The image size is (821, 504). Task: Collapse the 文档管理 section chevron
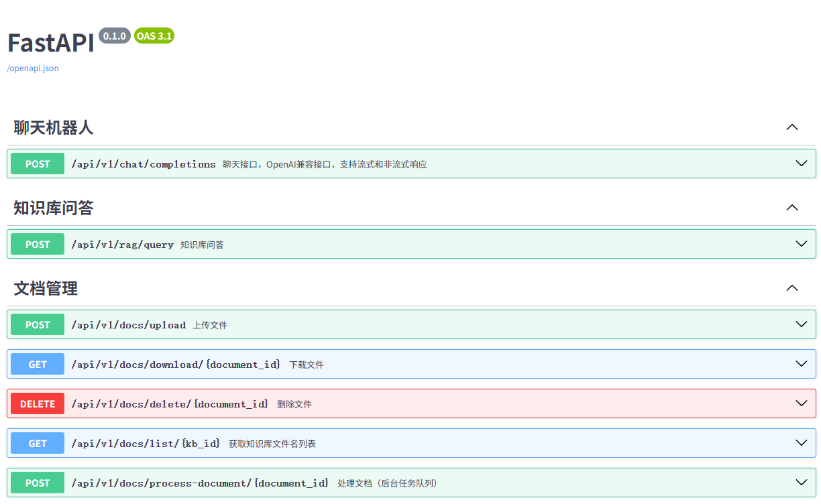[792, 288]
